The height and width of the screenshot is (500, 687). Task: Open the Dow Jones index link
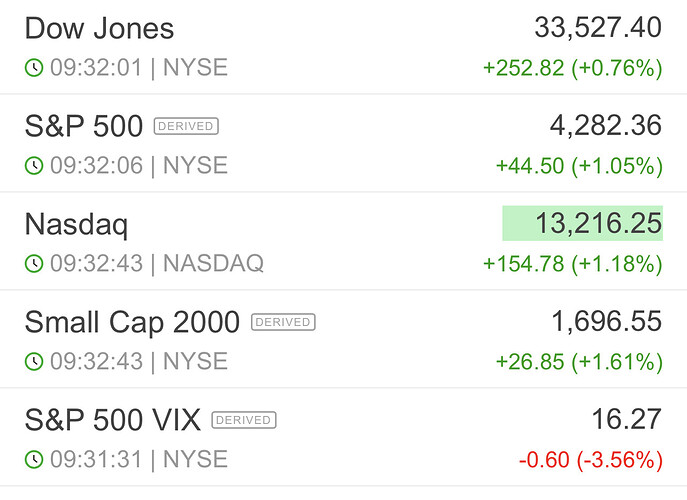99,29
